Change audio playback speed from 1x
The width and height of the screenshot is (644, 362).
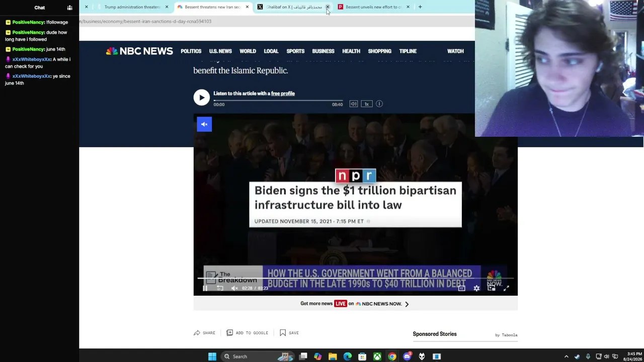[366, 104]
